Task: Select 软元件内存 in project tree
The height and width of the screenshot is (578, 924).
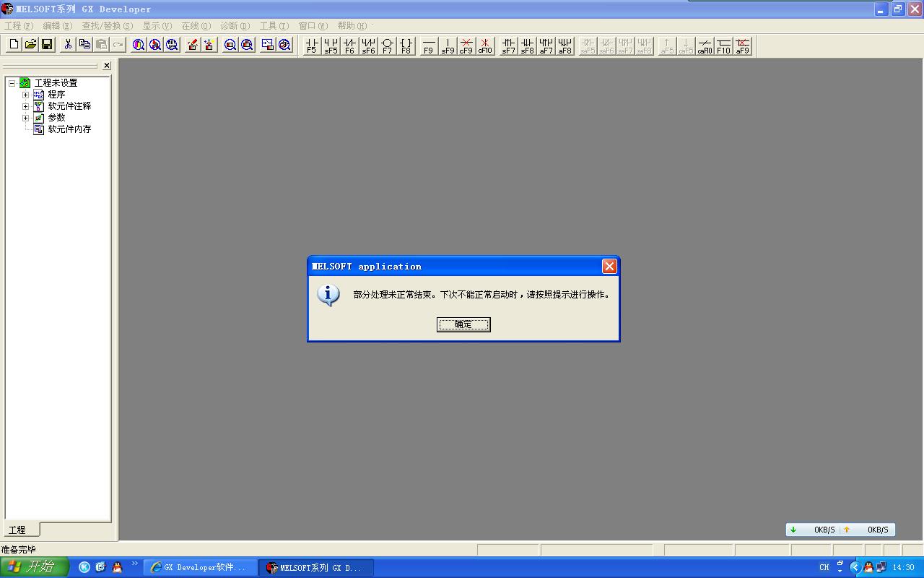Action: (69, 129)
